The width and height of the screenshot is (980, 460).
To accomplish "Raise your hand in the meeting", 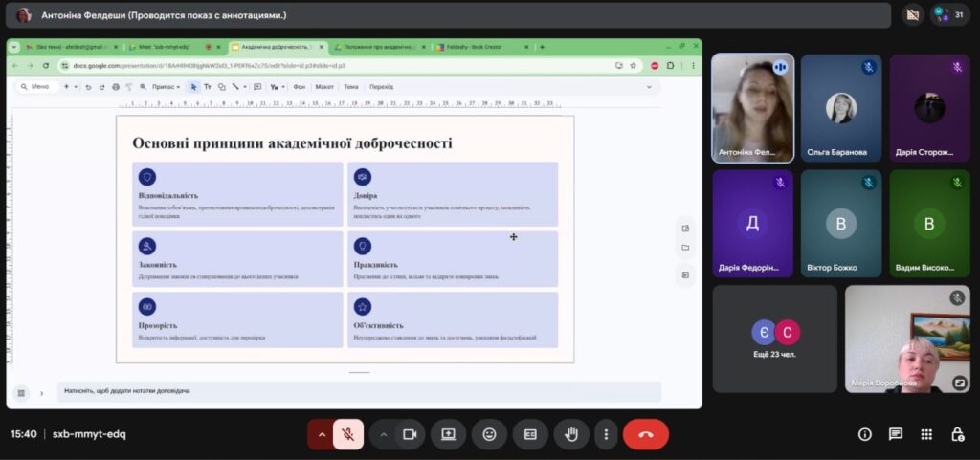I will pos(571,434).
